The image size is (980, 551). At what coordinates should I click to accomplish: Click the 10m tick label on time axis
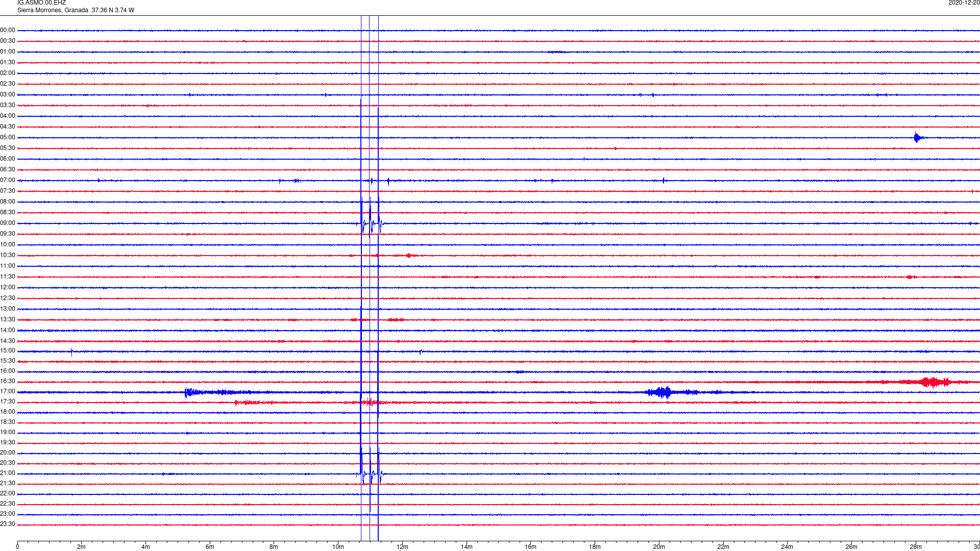coord(338,547)
